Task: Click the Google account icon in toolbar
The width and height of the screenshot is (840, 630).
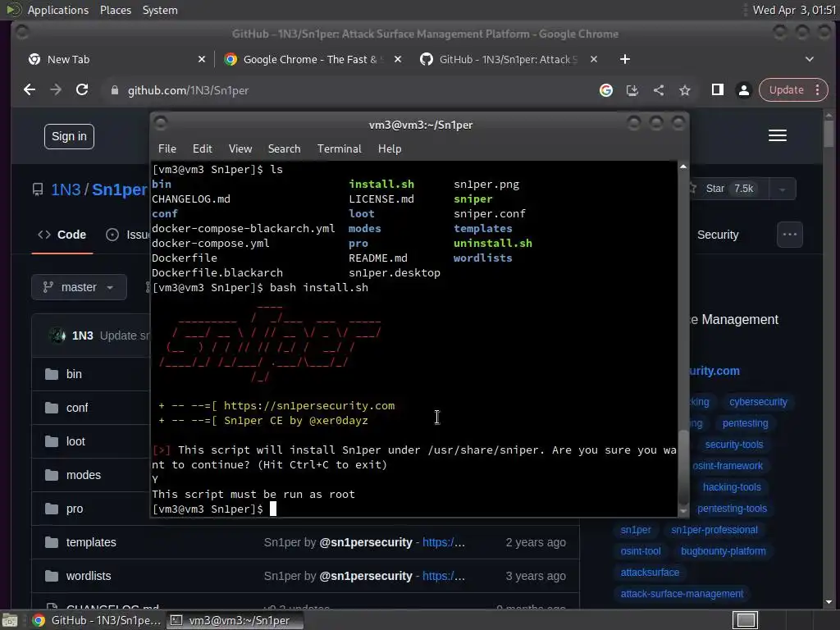Action: click(606, 90)
